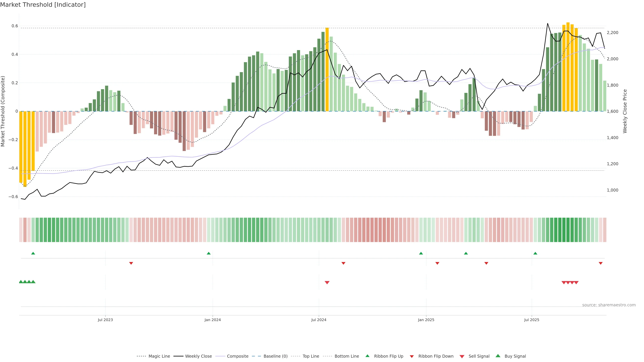This screenshot has width=644, height=362.
Task: Click ribbon flip up marker before Jan 2024
Action: (209, 253)
